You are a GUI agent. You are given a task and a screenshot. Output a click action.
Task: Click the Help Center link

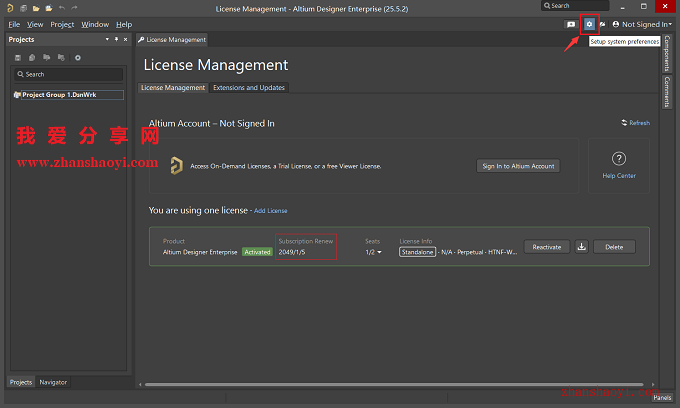tap(619, 176)
